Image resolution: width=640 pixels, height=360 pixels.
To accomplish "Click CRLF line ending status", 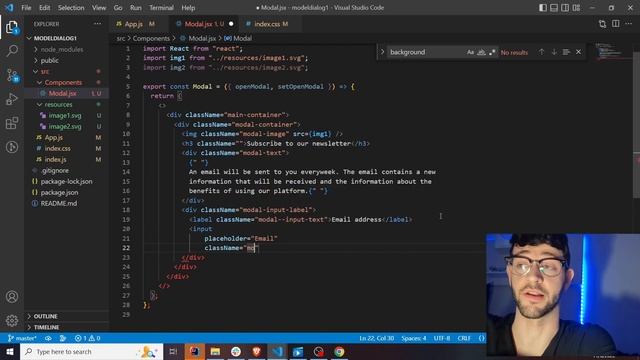I will [464, 338].
